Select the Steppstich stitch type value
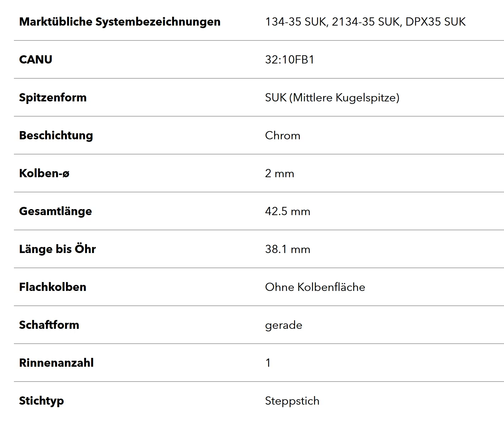The width and height of the screenshot is (504, 428). tap(292, 401)
